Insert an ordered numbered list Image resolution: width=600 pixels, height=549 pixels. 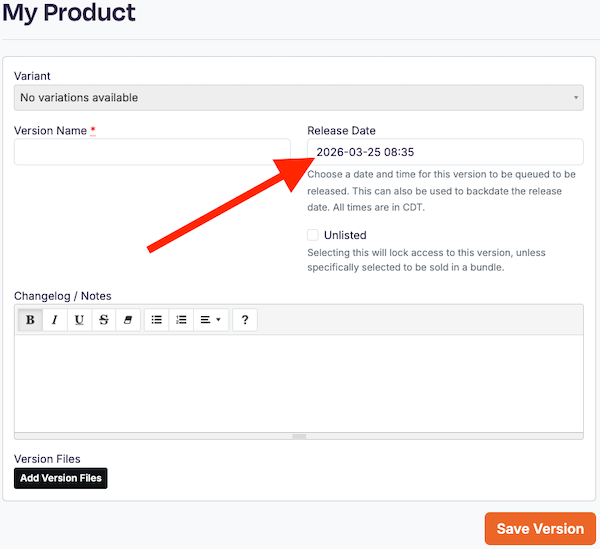tap(181, 320)
